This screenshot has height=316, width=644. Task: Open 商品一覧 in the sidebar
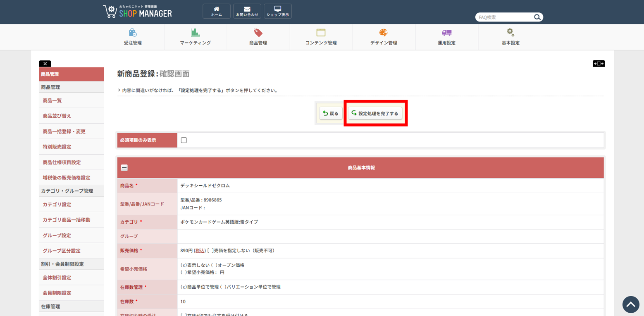coord(52,101)
